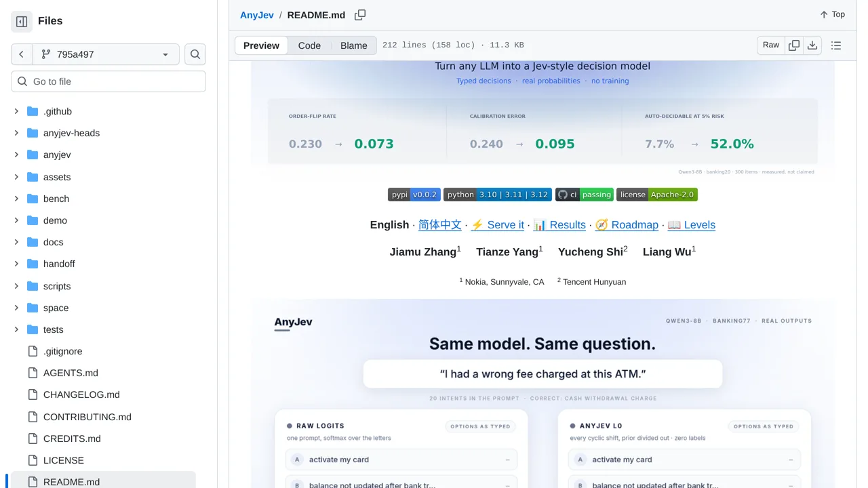This screenshot has height=488, width=868.
Task: Open the Results link
Action: [x=559, y=225]
